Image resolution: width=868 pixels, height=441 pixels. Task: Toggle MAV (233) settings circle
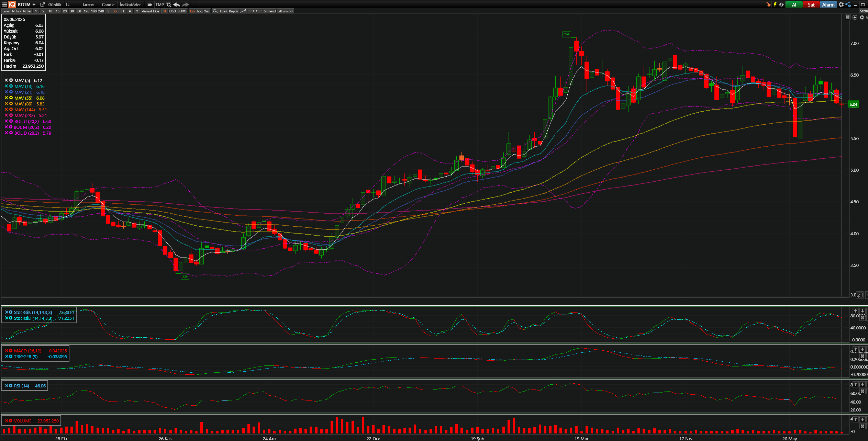(11, 115)
